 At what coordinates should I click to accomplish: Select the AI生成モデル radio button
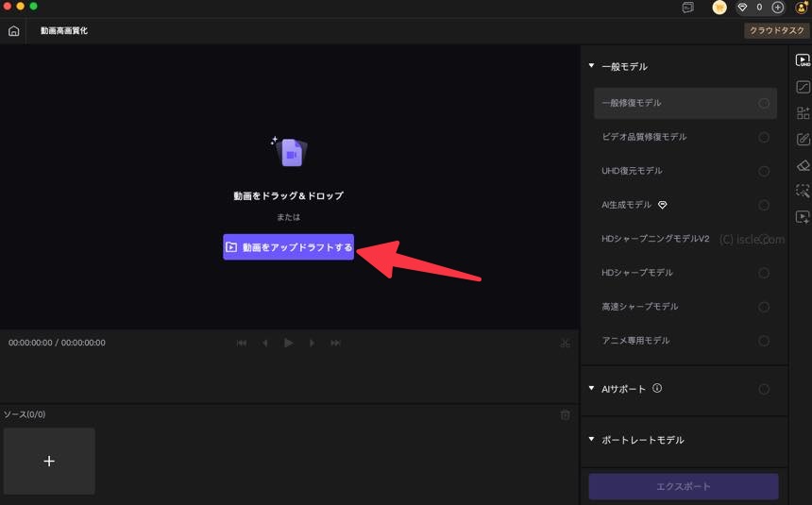pos(764,205)
